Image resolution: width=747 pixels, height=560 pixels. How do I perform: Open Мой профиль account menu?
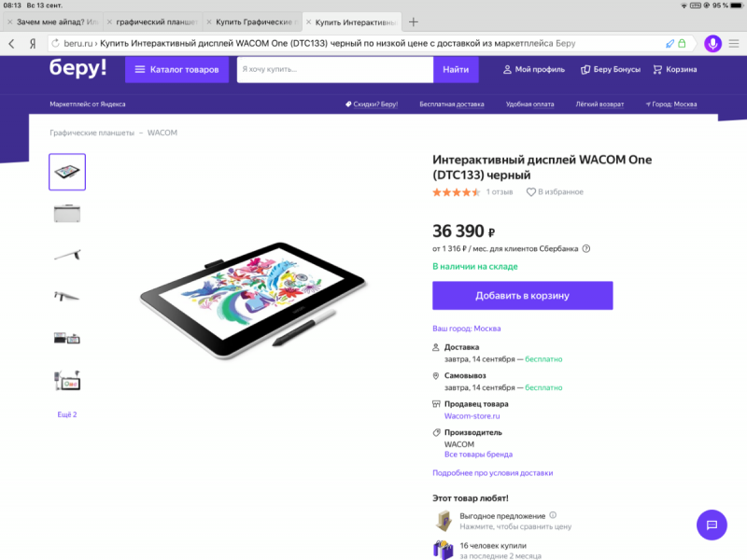click(533, 69)
